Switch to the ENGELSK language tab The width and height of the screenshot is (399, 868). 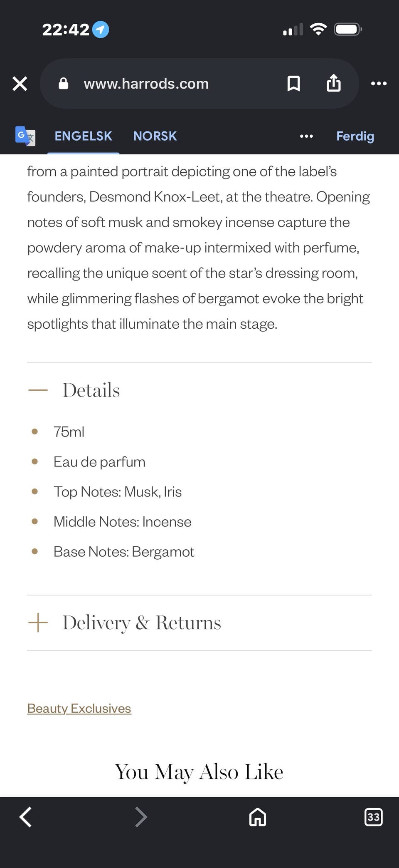83,136
